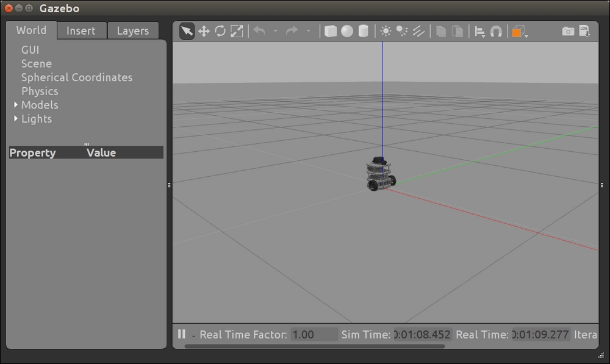The width and height of the screenshot is (610, 364).
Task: Select Scene in the world tree
Action: click(x=36, y=63)
